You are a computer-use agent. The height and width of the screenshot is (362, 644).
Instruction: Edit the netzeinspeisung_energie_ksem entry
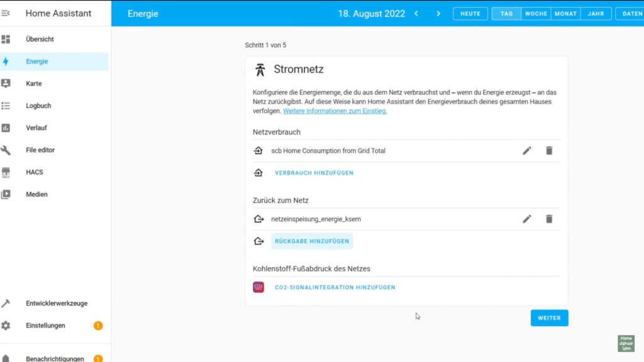tap(527, 219)
